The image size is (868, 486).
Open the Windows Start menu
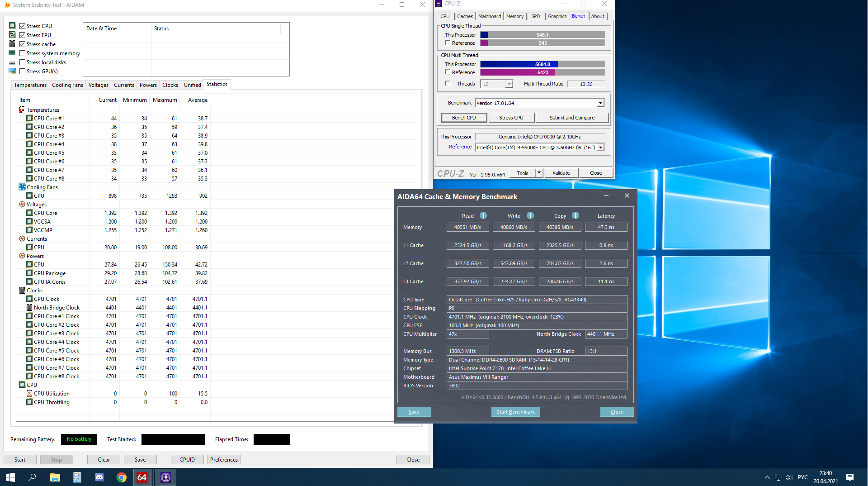tap(10, 477)
